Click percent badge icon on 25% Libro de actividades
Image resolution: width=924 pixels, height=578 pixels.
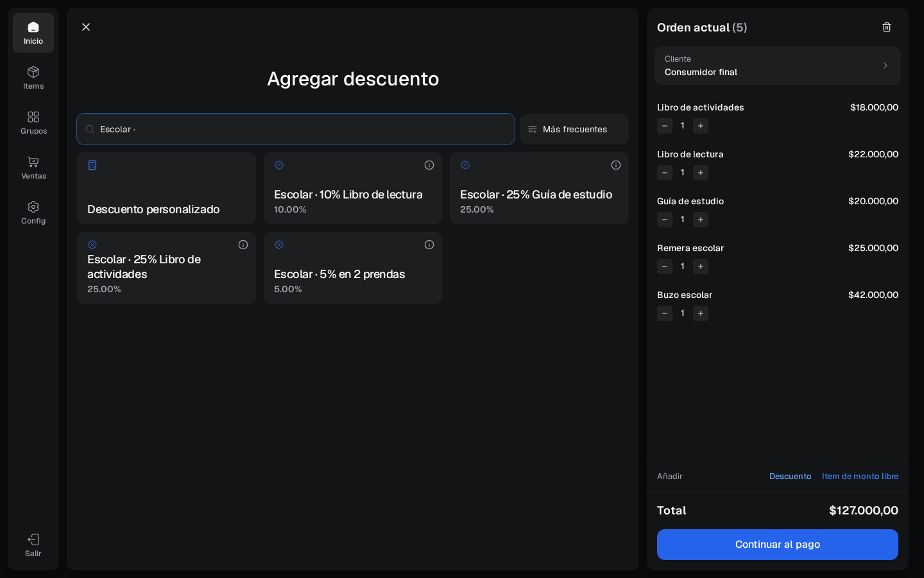point(92,245)
